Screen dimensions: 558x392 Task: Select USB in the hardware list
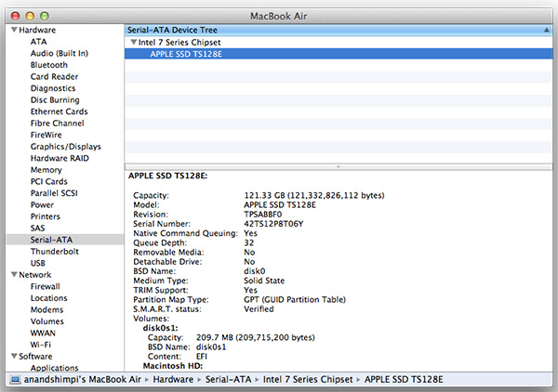tap(38, 264)
